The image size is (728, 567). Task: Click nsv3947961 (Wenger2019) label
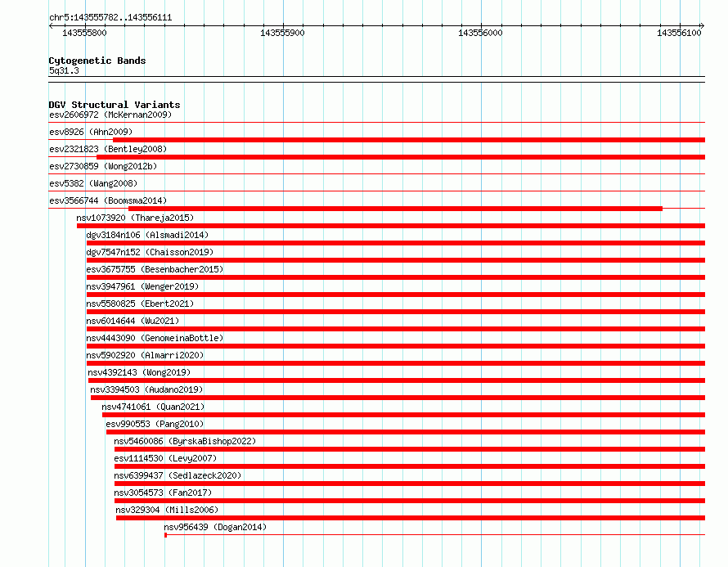[x=142, y=286]
